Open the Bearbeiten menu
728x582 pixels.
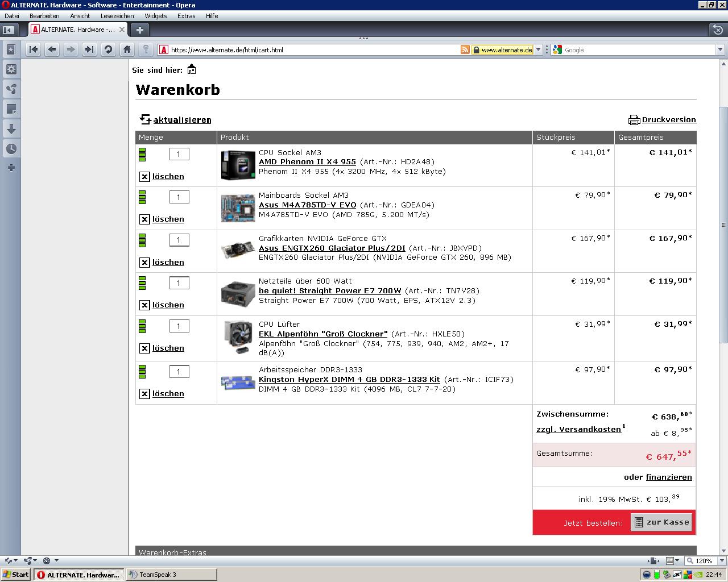(x=44, y=16)
